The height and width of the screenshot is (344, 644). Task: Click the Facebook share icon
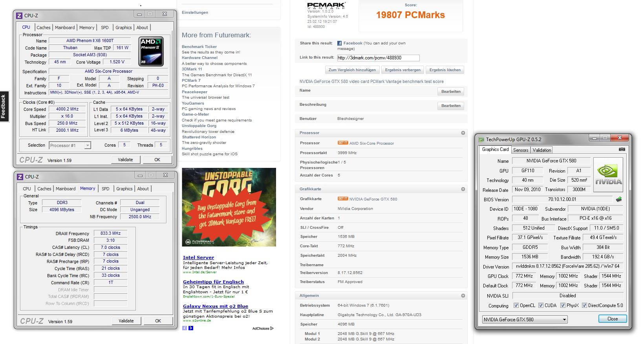(340, 43)
